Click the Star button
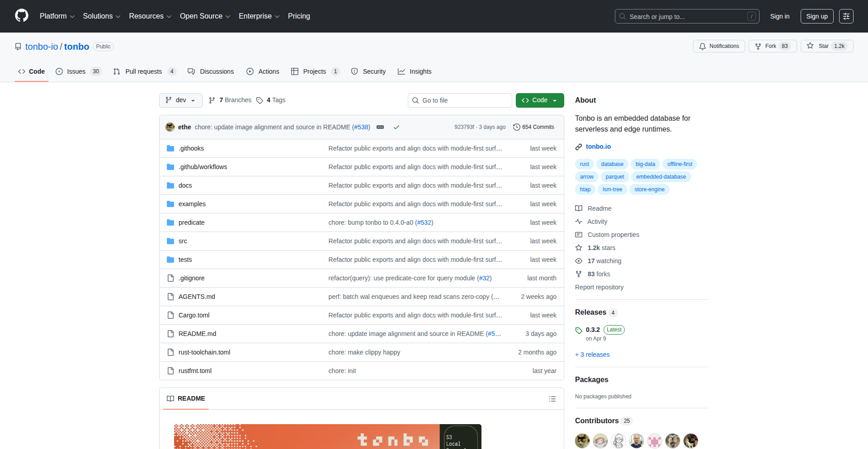The height and width of the screenshot is (449, 868). (827, 46)
